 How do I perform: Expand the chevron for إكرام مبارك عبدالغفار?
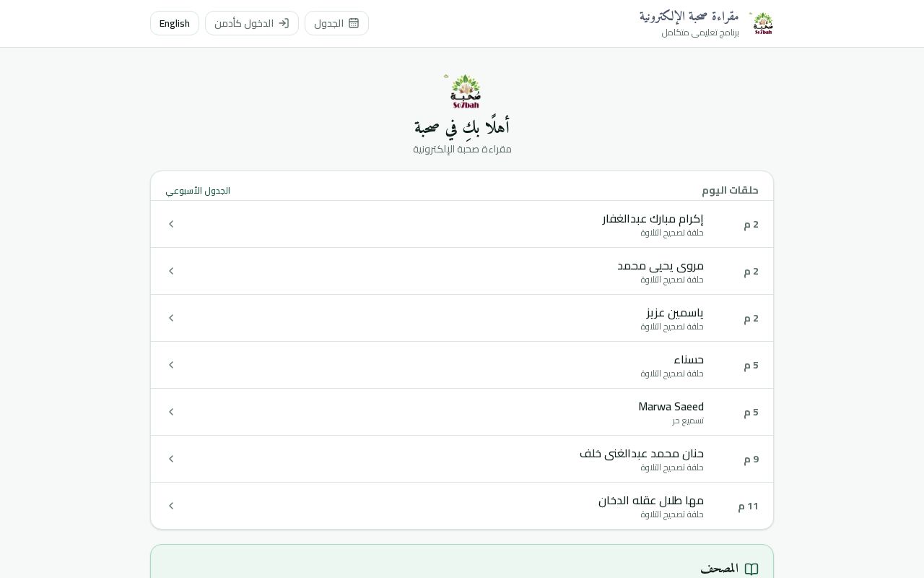click(x=171, y=224)
